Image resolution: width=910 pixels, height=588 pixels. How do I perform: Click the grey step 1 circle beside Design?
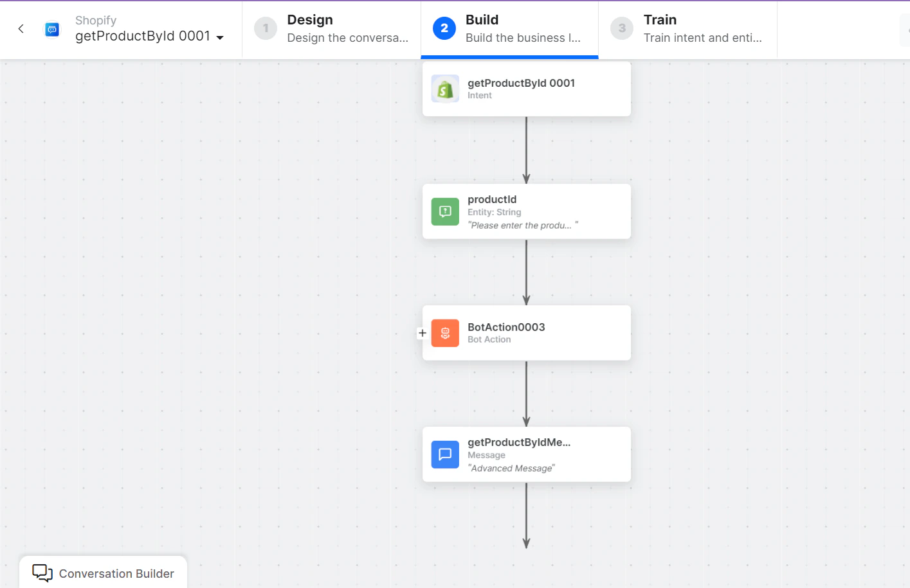click(x=266, y=28)
